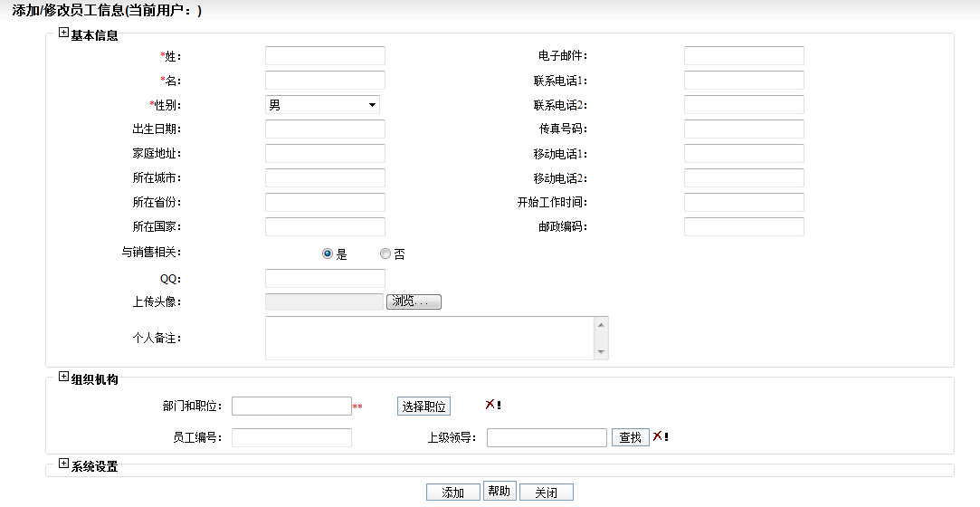Focus the 电子邮件 input field
Viewport: 980px width, 507px height.
point(744,56)
